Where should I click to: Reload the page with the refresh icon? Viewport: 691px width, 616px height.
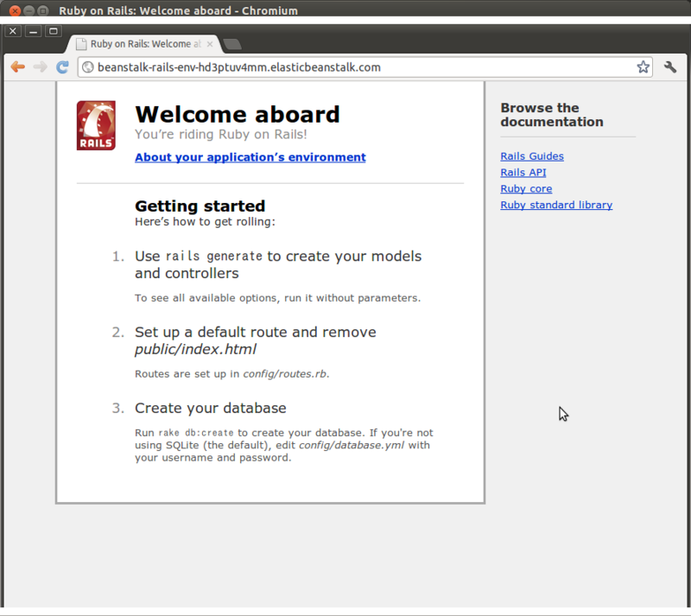click(62, 67)
